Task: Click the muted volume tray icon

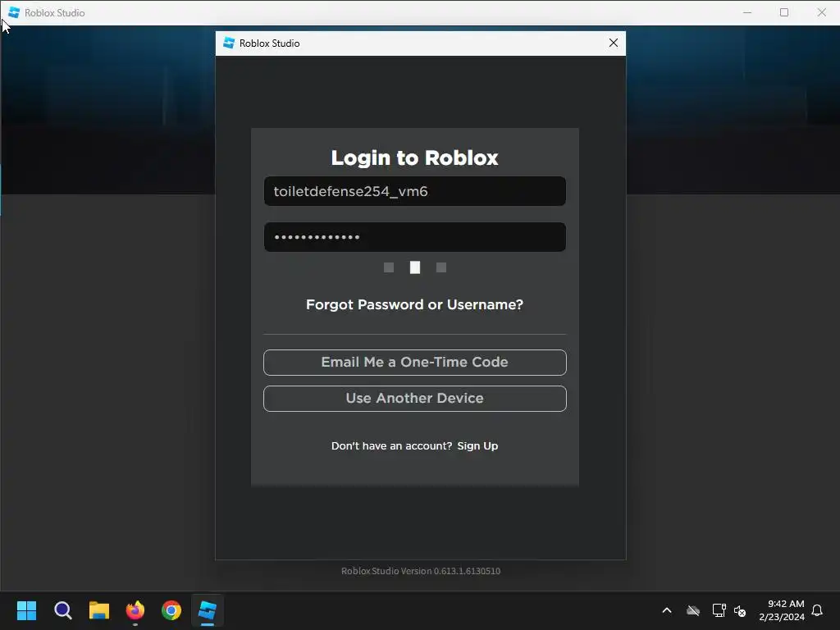Action: 741,610
